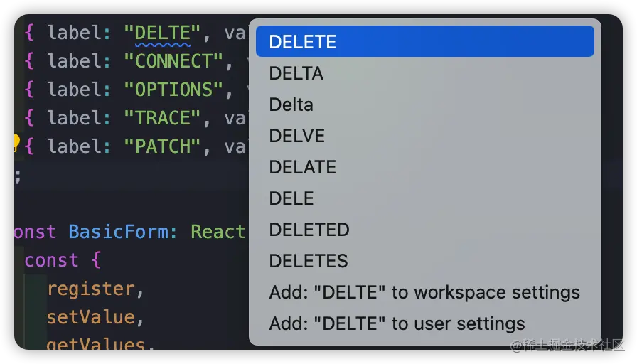Select the "DELVE" spelling suggestion
The image size is (637, 364).
click(x=297, y=136)
